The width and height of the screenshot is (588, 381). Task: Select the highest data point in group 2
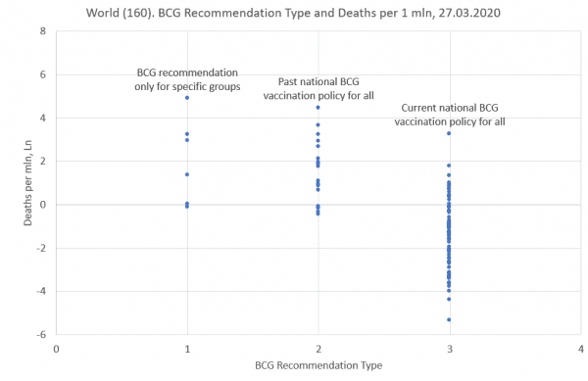coord(318,108)
